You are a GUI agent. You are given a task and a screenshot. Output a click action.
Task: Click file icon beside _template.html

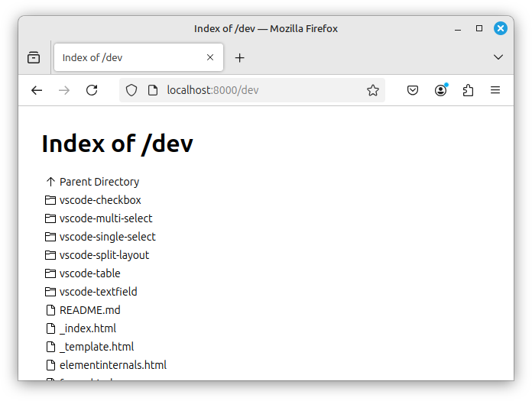50,347
